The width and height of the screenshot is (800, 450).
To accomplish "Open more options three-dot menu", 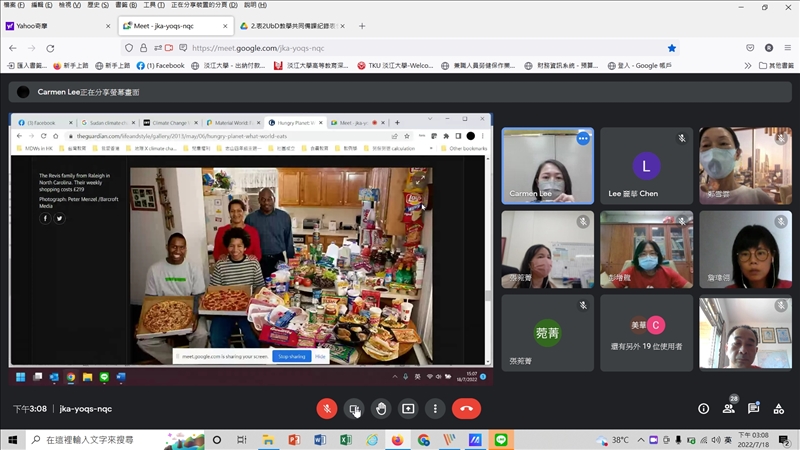I will 435,408.
